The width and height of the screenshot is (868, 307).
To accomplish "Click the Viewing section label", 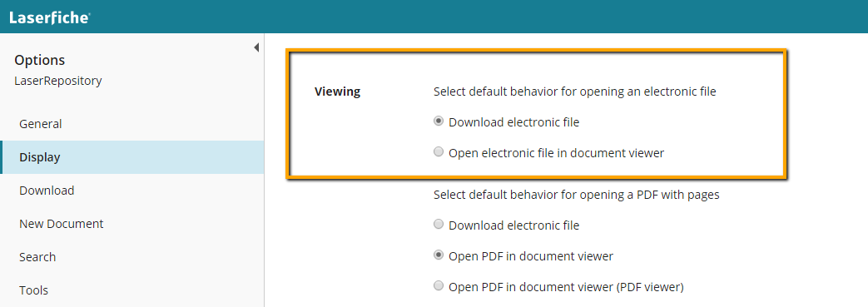I will 337,92.
